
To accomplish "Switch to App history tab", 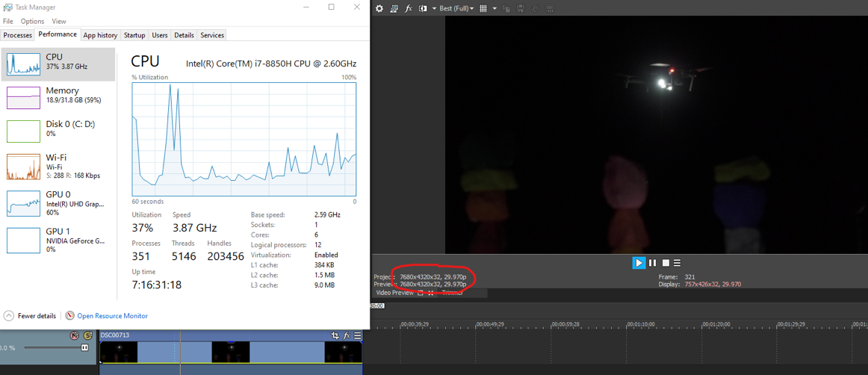I will pyautogui.click(x=100, y=35).
